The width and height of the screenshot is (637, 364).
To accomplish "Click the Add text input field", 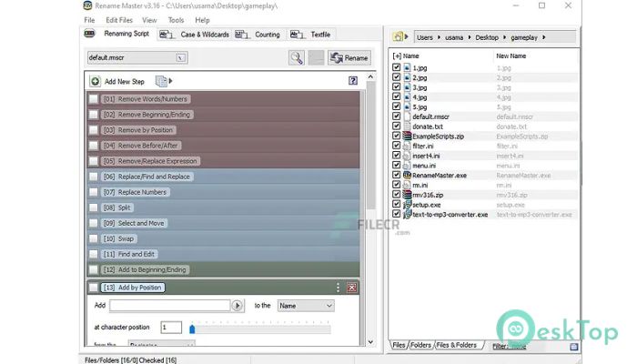I will 170,306.
